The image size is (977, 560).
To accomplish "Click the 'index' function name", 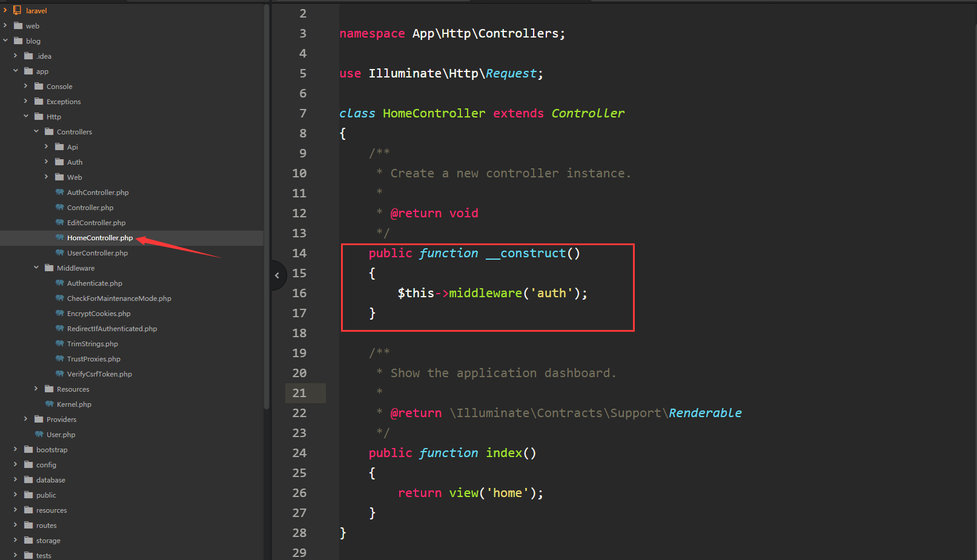I will tap(504, 453).
